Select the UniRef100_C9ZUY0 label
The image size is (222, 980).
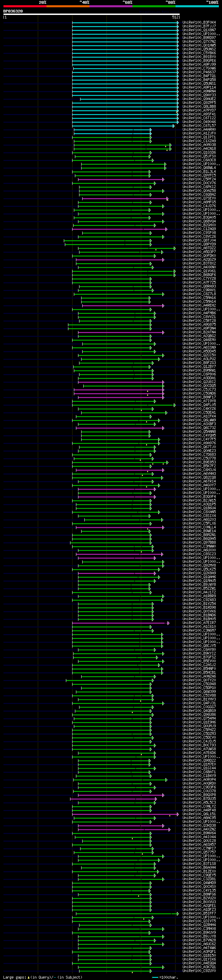(199, 971)
